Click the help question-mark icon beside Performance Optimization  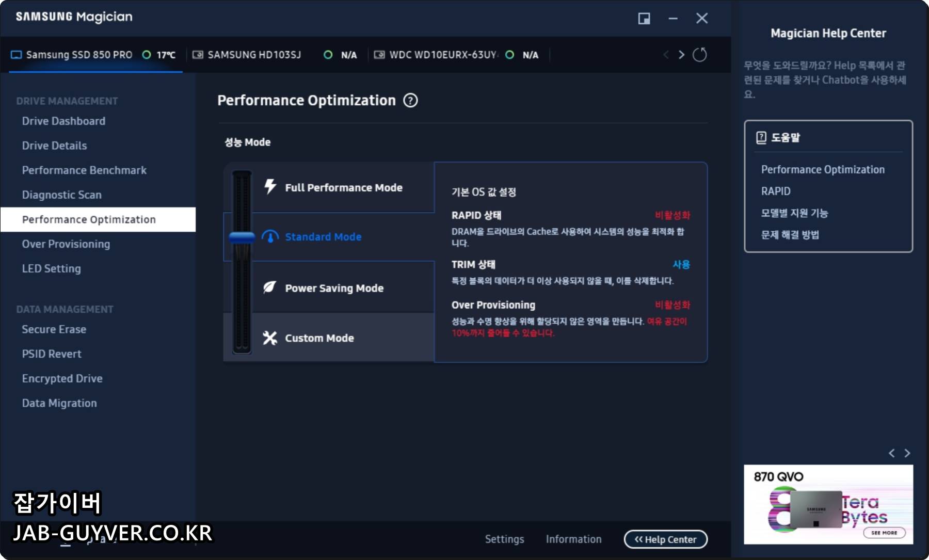pos(410,100)
